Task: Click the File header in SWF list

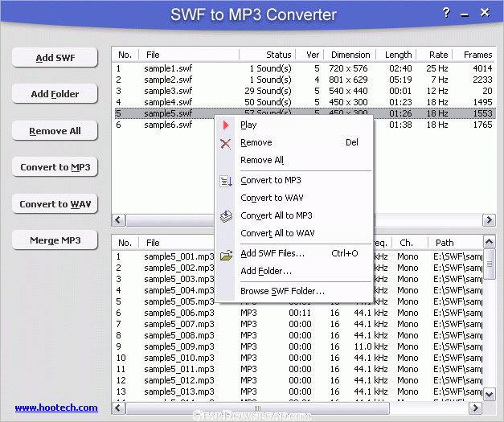Action: [x=189, y=55]
